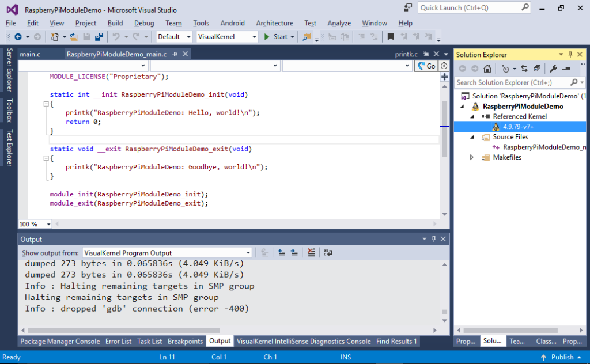The height and width of the screenshot is (364, 590).
Task: Click the Go button above the editor
Action: (426, 66)
